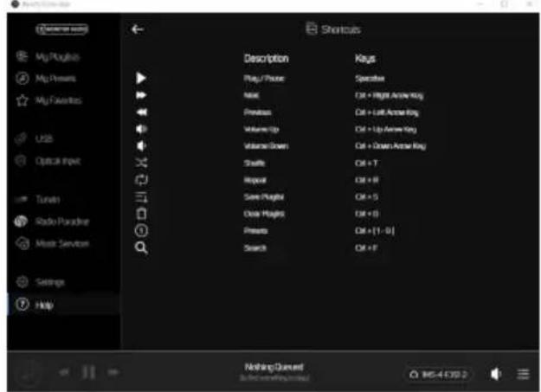Viewport: 541px width, 392px height.
Task: Click the Search description text
Action: click(x=255, y=247)
